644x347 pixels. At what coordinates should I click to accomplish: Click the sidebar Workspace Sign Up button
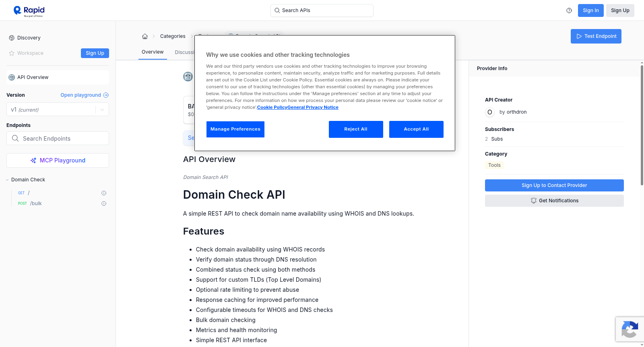click(95, 53)
